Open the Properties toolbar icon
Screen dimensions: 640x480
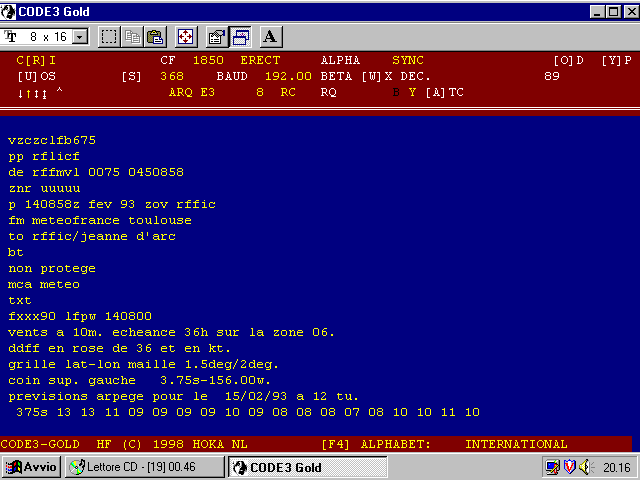216,37
